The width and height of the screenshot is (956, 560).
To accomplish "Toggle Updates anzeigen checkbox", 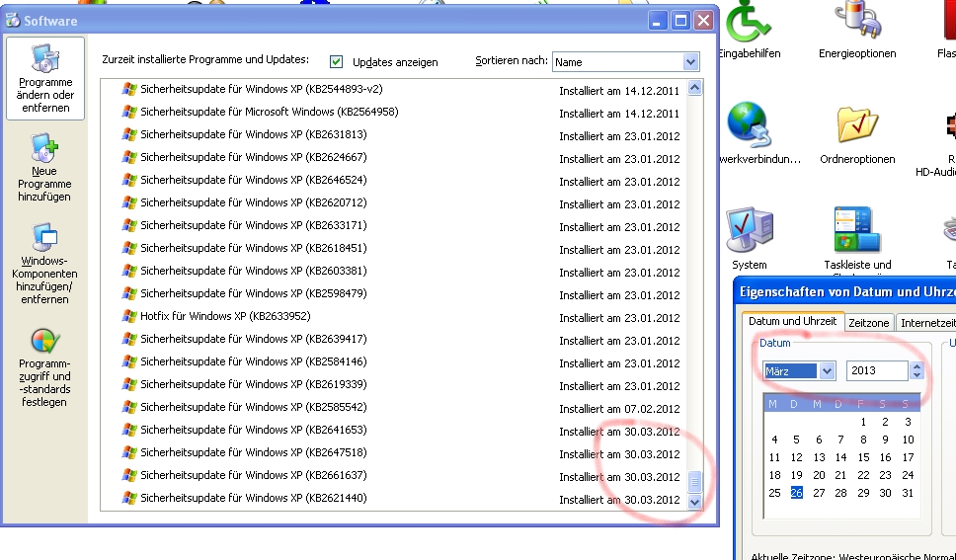I will click(336, 61).
